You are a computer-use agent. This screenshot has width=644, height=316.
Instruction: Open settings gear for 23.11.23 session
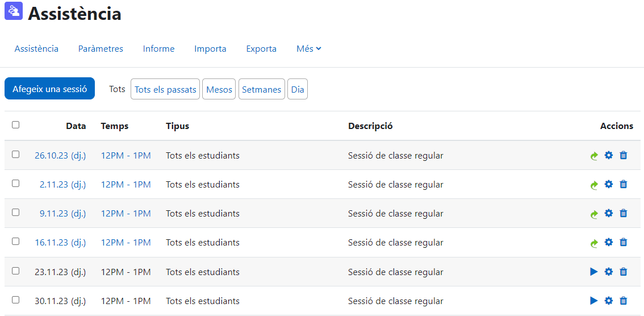(609, 272)
